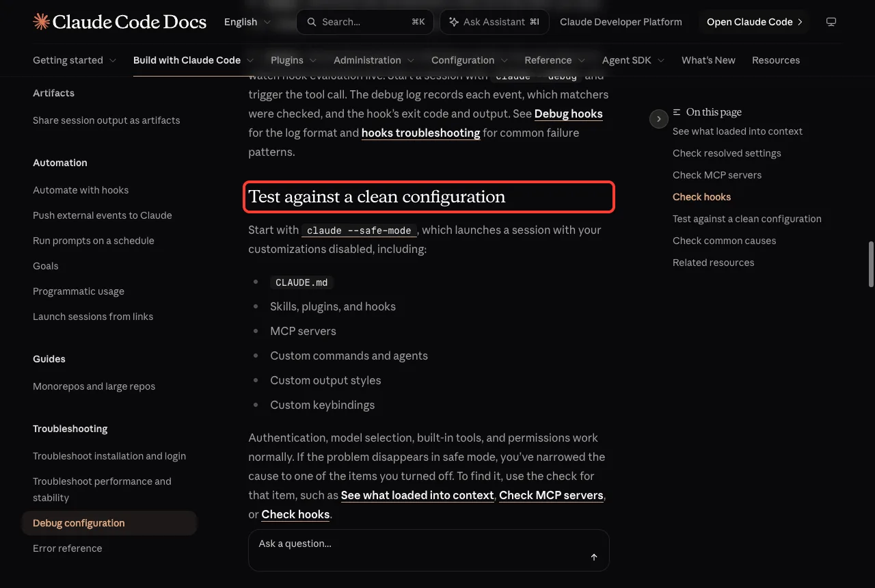875x588 pixels.
Task: Toggle the theme with the monitor icon
Action: [x=831, y=22]
